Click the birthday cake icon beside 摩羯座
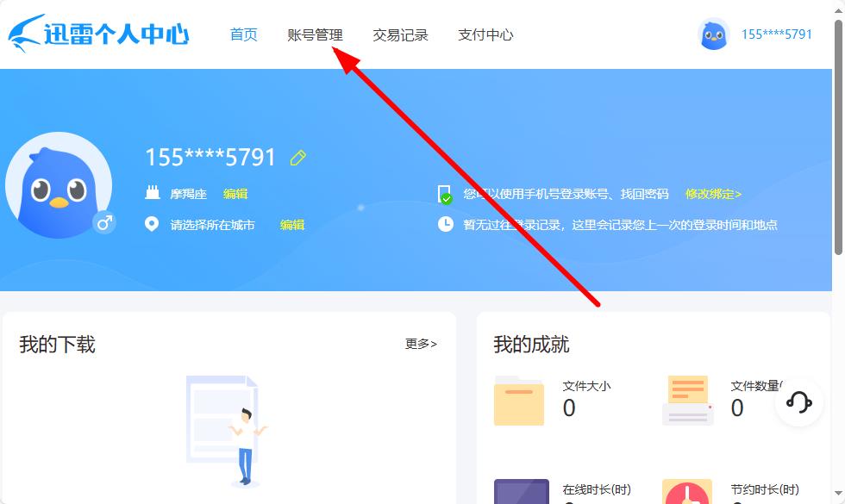Screen dimensions: 845x504 153,193
